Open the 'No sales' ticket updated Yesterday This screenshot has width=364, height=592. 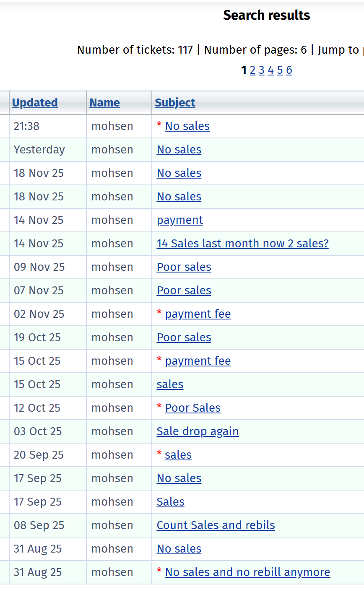coord(179,150)
